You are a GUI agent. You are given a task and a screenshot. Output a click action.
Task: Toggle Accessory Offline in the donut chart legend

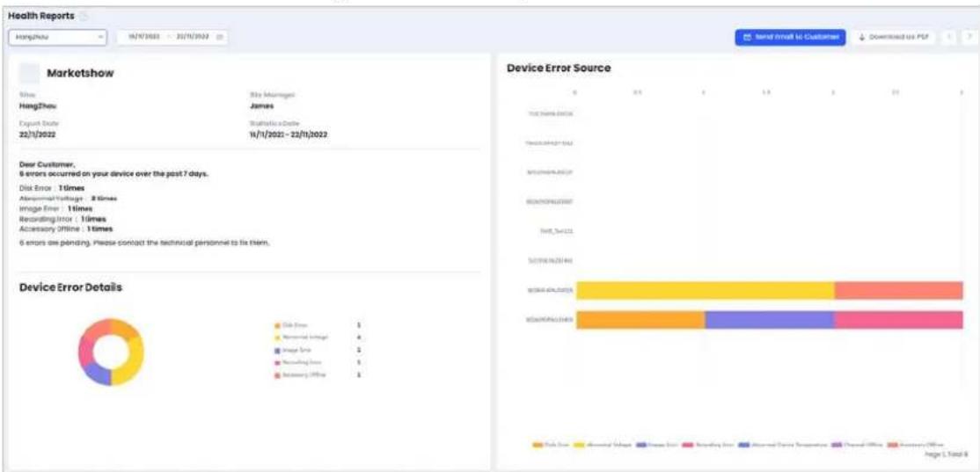coord(301,374)
